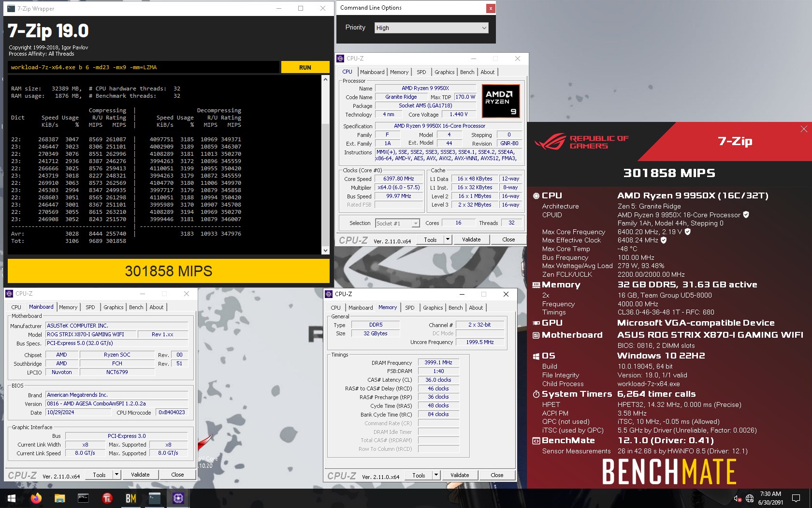Select the Graphics tab in the Mainboard CPU-Z window
Screen dimensions: 812x508
[x=113, y=307]
